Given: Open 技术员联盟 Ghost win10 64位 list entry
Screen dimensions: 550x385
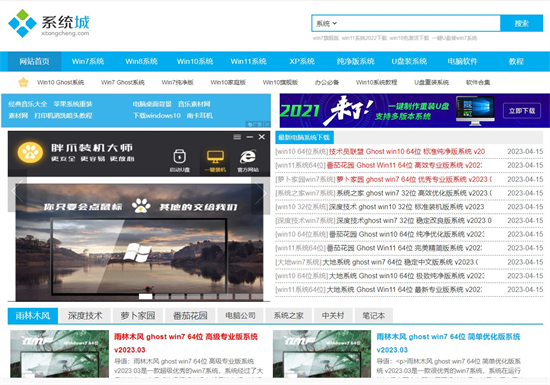Looking at the screenshot, I should [x=407, y=151].
